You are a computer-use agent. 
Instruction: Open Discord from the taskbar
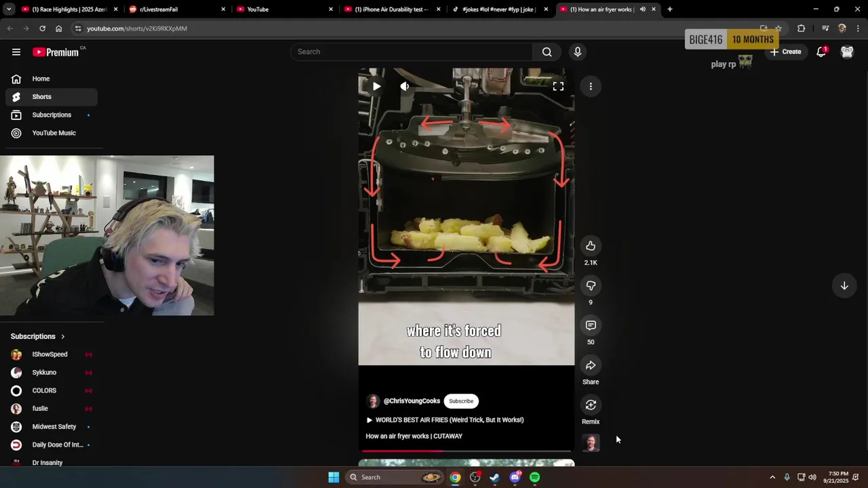(515, 477)
